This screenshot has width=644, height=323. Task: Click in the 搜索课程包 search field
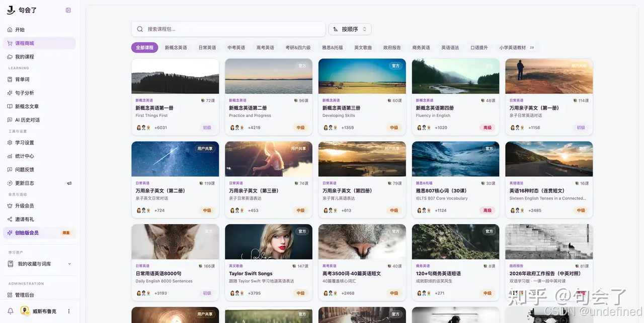pos(228,29)
